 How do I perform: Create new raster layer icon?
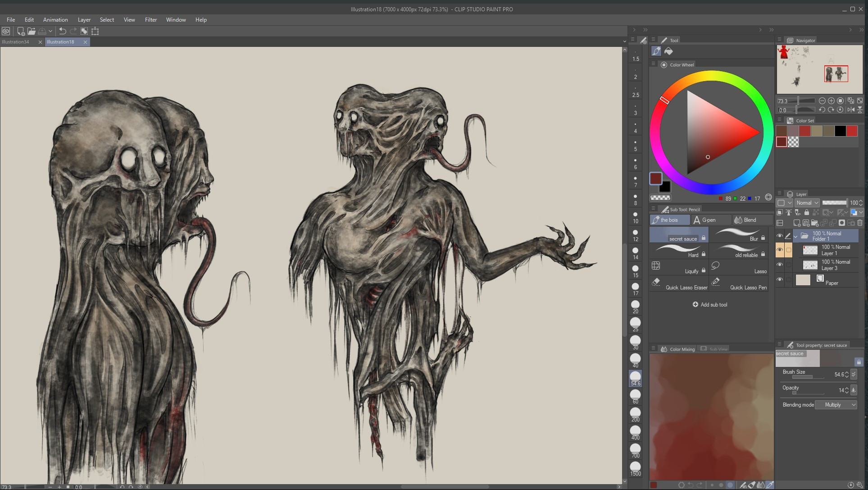[797, 223]
